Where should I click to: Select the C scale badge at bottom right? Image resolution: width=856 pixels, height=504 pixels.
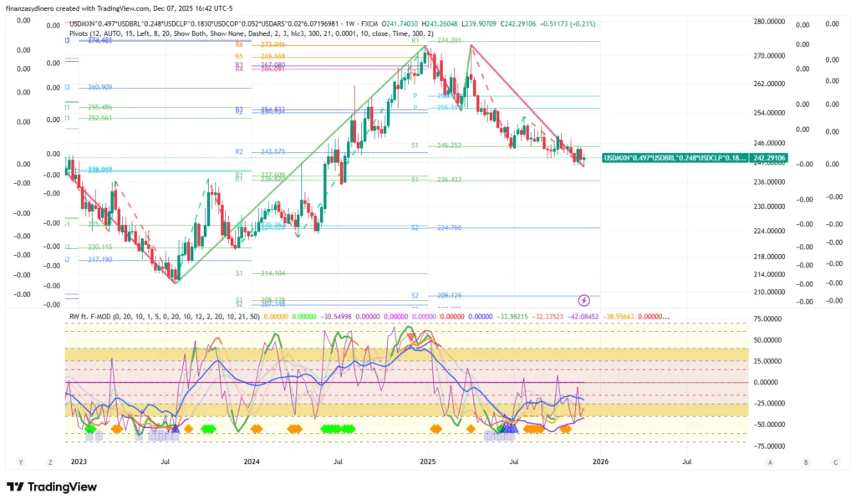(834, 461)
